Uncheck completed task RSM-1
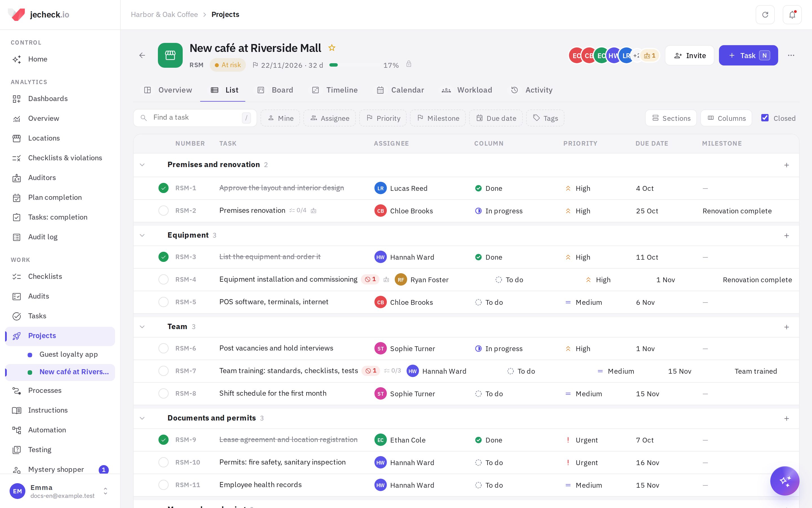Viewport: 812px width, 508px height. click(164, 188)
